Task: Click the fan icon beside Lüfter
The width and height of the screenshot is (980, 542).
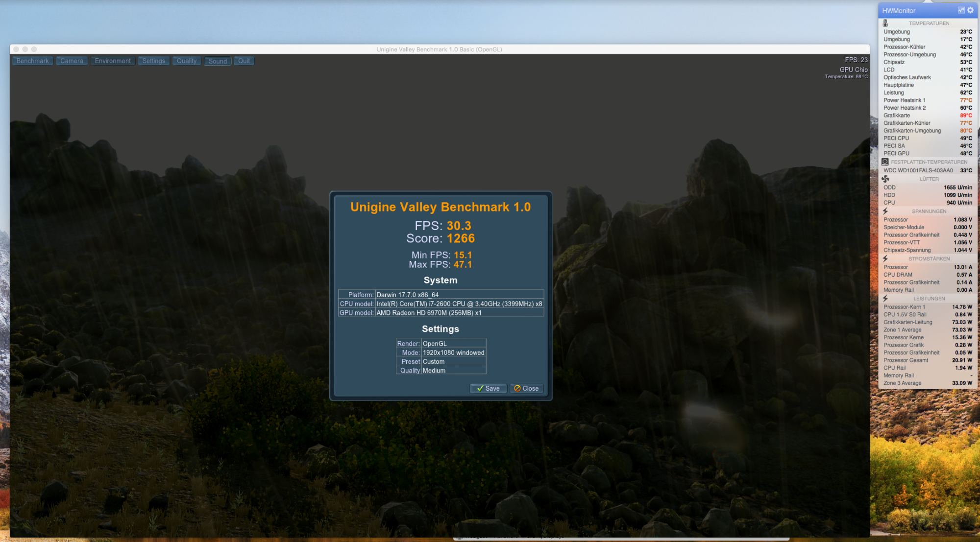Action: click(885, 179)
